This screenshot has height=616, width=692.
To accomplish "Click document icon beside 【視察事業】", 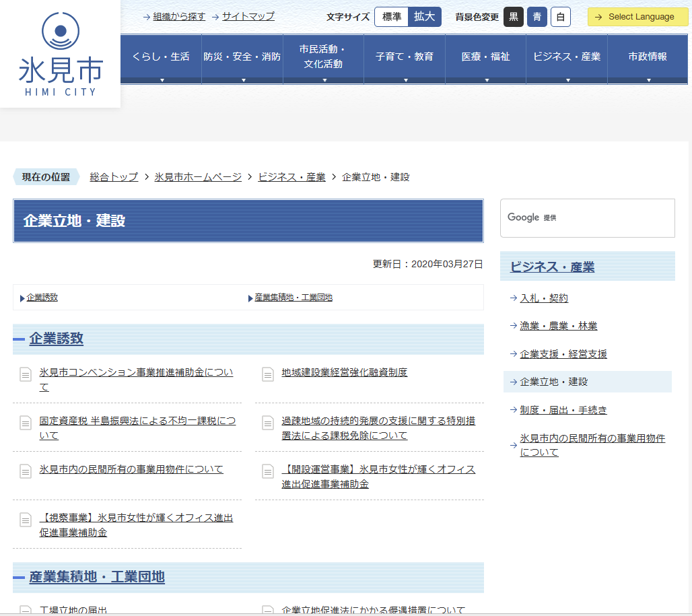I will pos(26,520).
